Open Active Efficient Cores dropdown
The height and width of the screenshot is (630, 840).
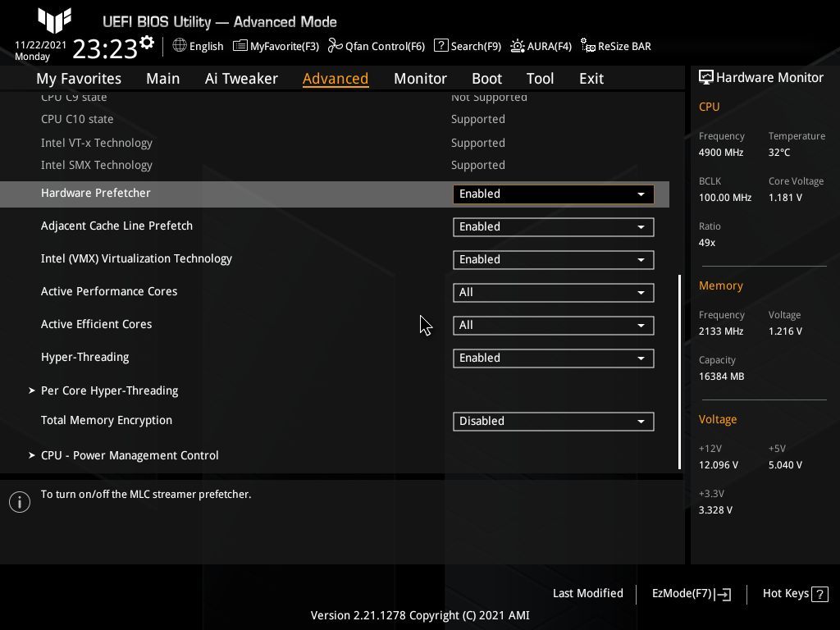[x=554, y=325]
